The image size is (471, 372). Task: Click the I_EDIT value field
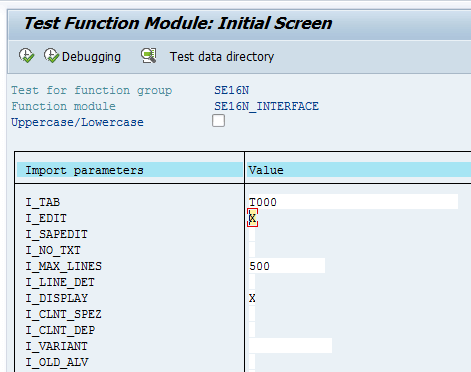click(252, 218)
